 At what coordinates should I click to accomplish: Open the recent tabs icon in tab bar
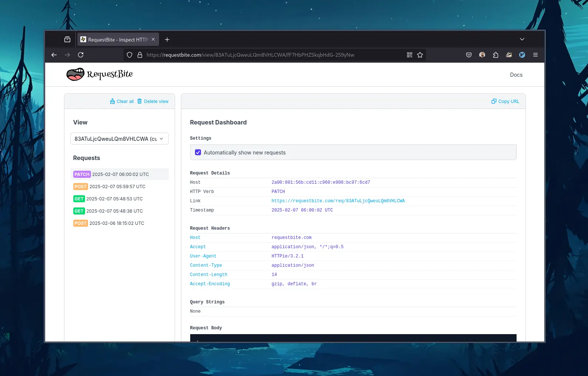pos(67,39)
